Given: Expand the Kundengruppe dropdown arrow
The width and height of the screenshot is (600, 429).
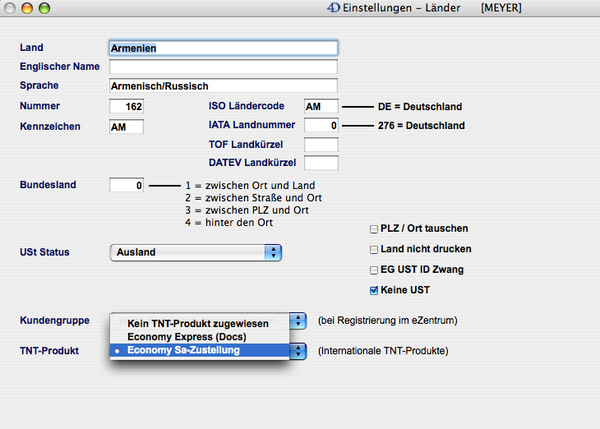Looking at the screenshot, I should [298, 319].
